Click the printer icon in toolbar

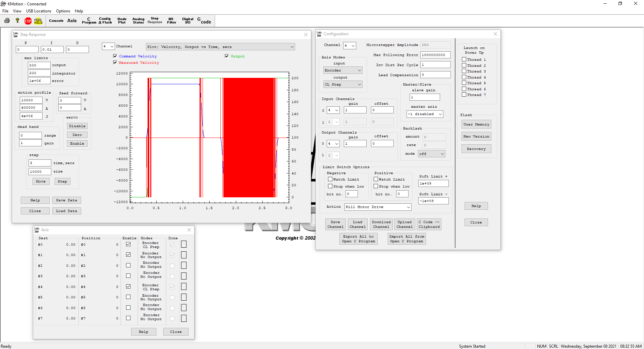click(7, 21)
